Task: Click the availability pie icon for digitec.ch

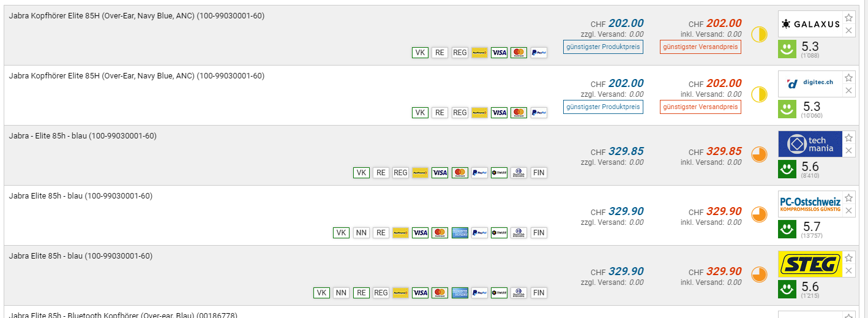Action: pos(759,94)
